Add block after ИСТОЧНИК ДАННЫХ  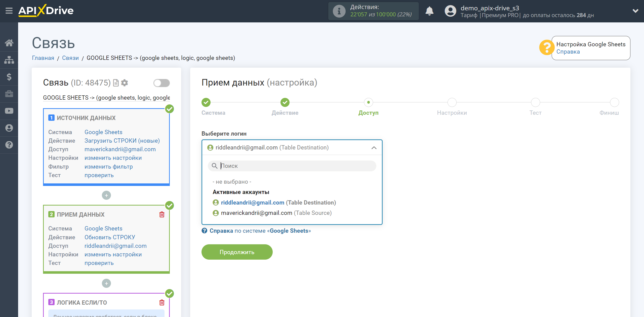point(106,195)
